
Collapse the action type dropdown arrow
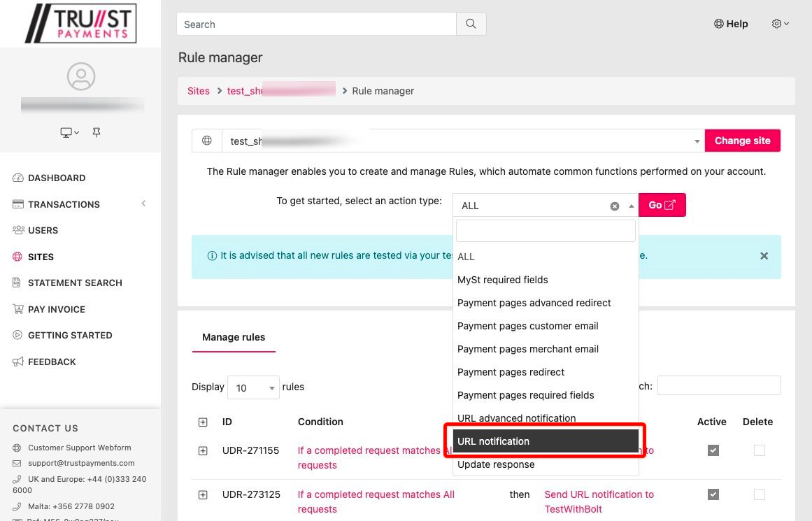632,206
